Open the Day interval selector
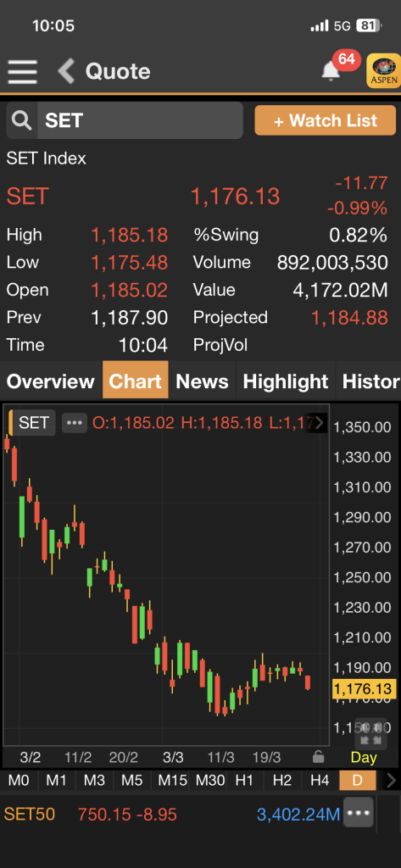The width and height of the screenshot is (401, 868). tap(364, 757)
